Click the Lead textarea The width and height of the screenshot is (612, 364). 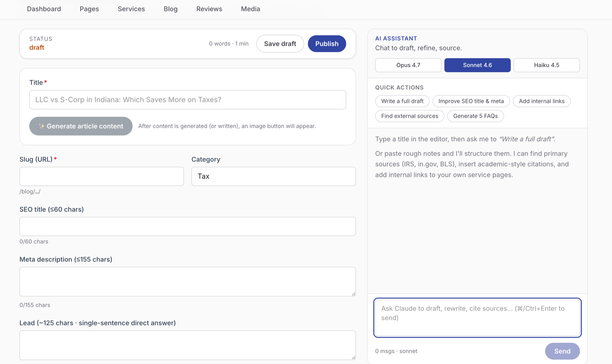187,345
